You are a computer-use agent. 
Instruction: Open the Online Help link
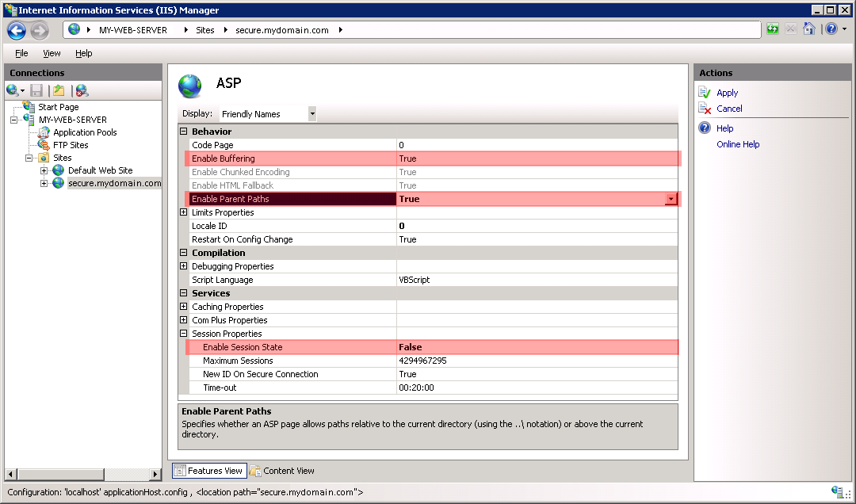[738, 144]
